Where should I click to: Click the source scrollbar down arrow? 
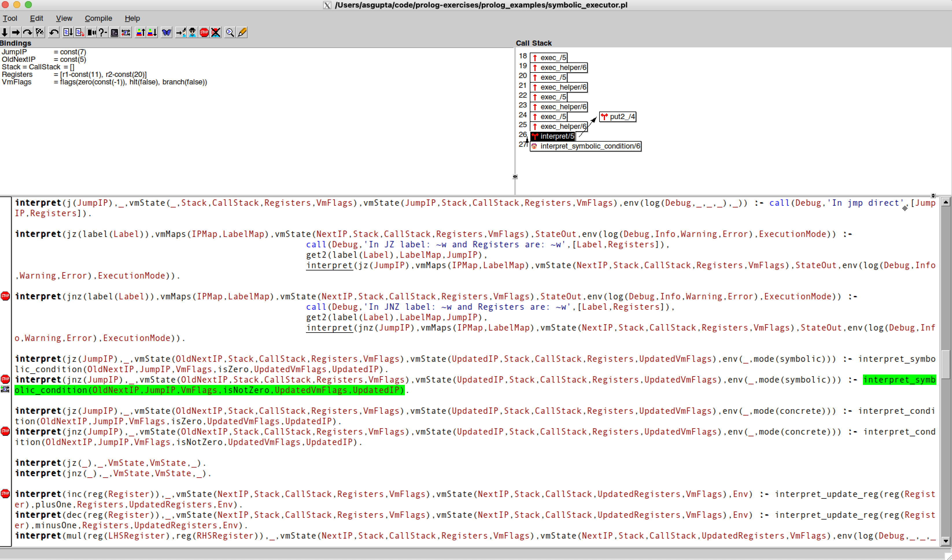tap(945, 541)
